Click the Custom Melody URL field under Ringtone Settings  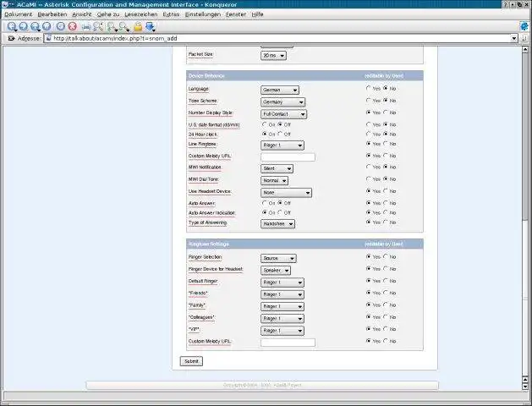coord(288,343)
